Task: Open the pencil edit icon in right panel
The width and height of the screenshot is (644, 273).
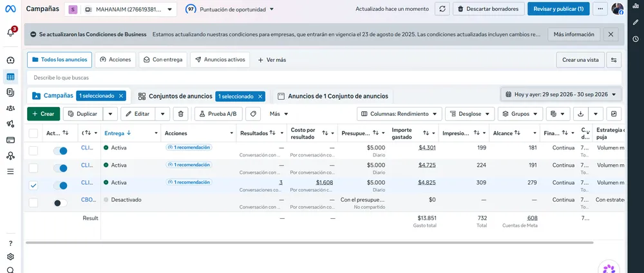Action: click(636, 22)
